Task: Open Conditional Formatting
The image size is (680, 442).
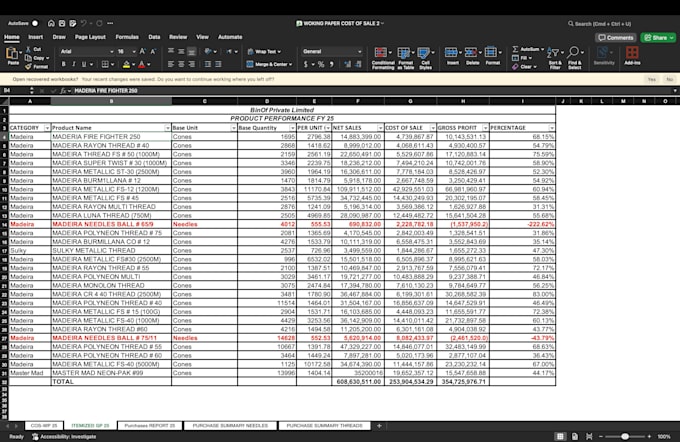Action: click(382, 58)
